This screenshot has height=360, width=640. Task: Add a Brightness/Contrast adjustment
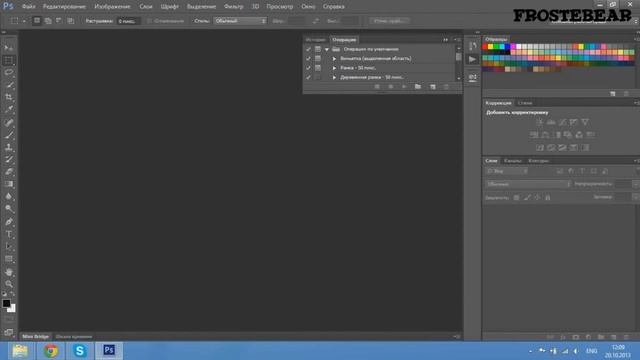[540, 122]
